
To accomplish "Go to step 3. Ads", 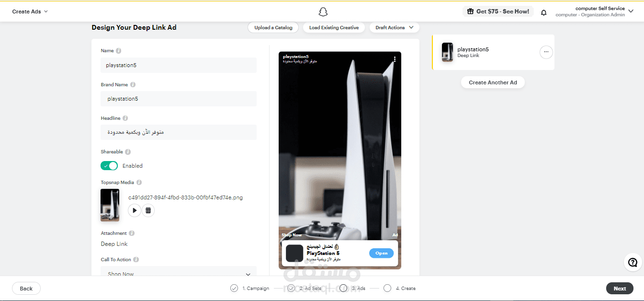I will click(359, 289).
